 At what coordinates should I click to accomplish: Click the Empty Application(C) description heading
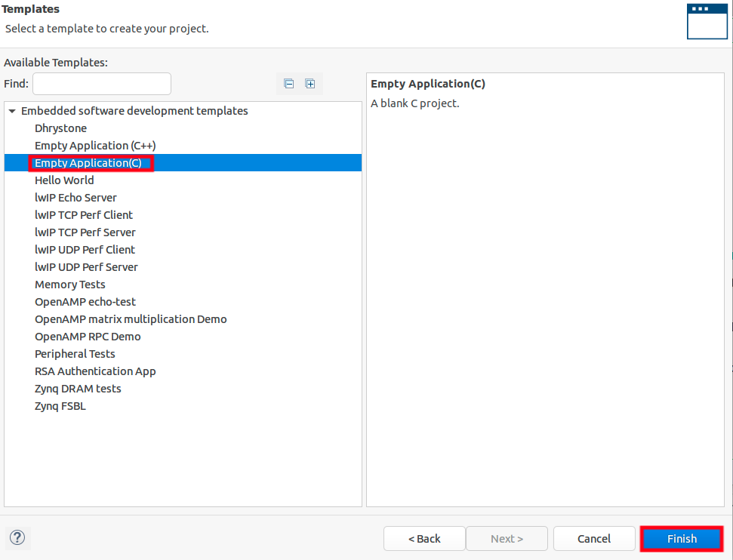pos(428,84)
